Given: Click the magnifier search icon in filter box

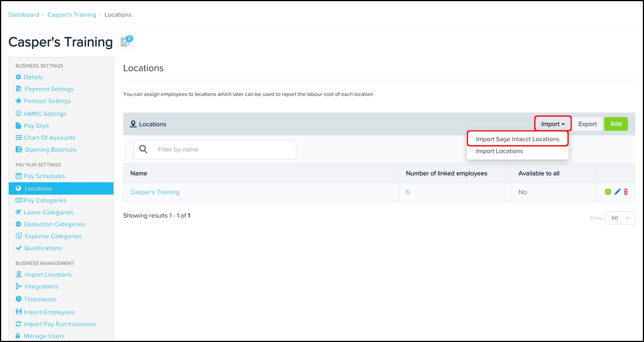Looking at the screenshot, I should tap(143, 149).
